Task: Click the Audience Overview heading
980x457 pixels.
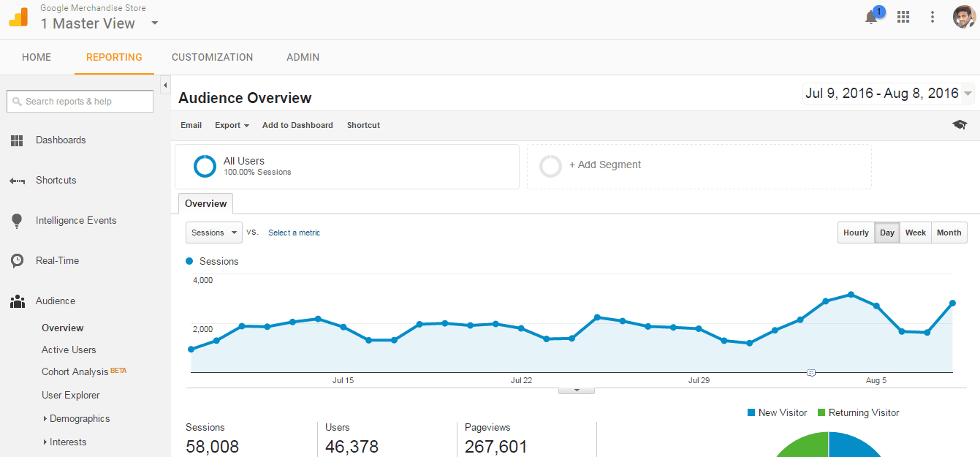Action: pos(245,98)
